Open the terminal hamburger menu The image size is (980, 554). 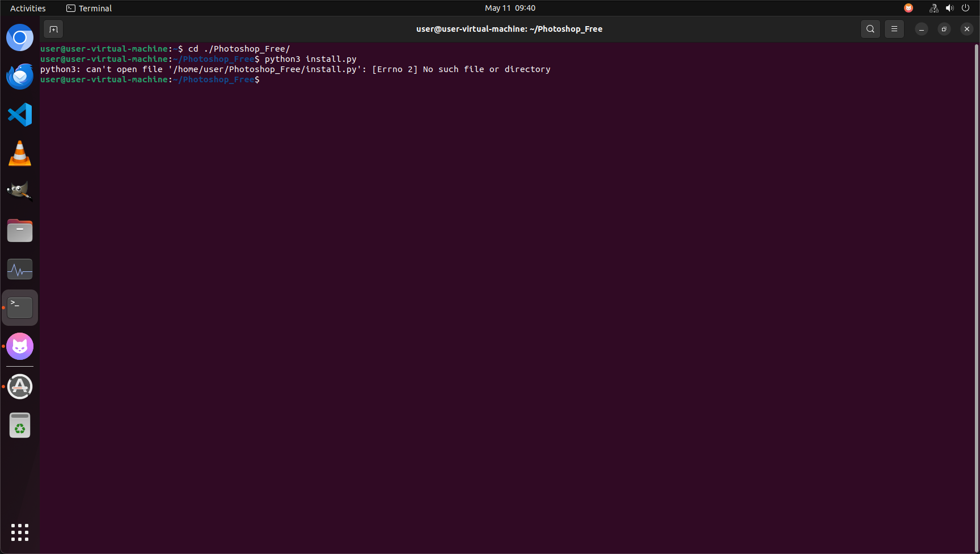tap(894, 29)
